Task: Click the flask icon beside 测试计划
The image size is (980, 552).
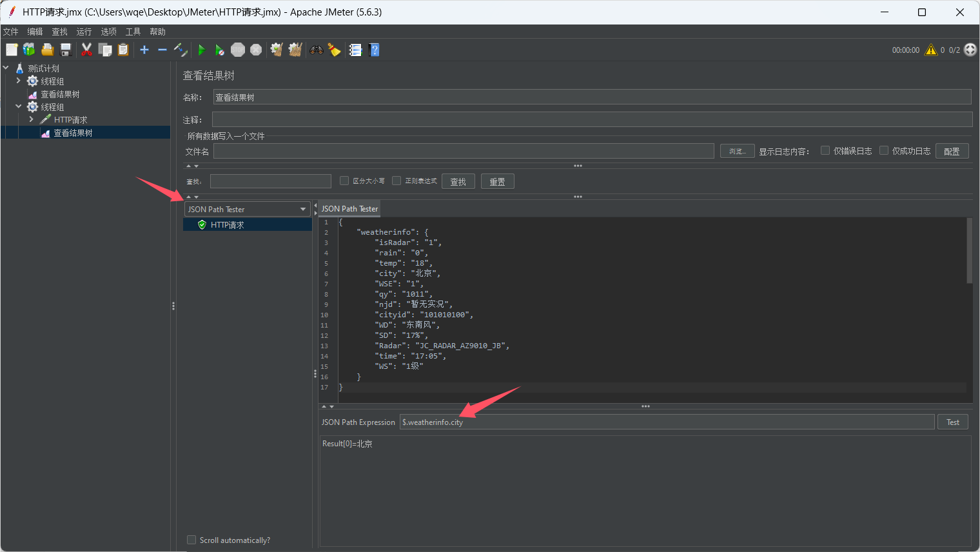Action: 19,68
